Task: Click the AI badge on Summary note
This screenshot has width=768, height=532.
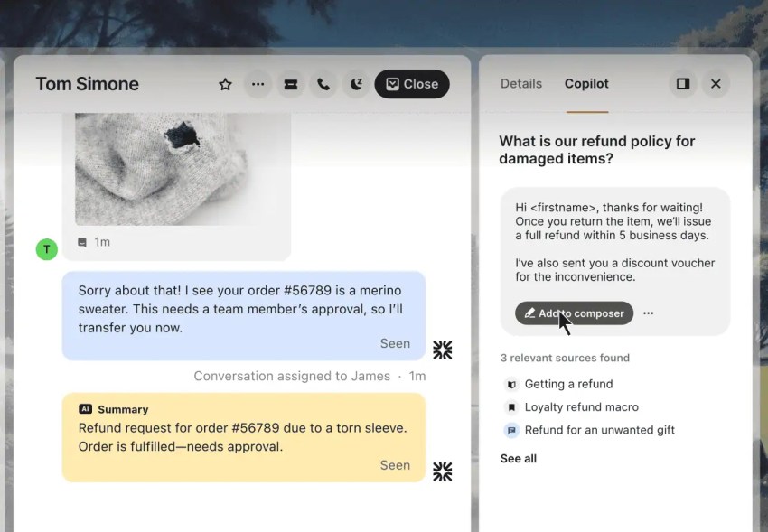Action: click(86, 409)
